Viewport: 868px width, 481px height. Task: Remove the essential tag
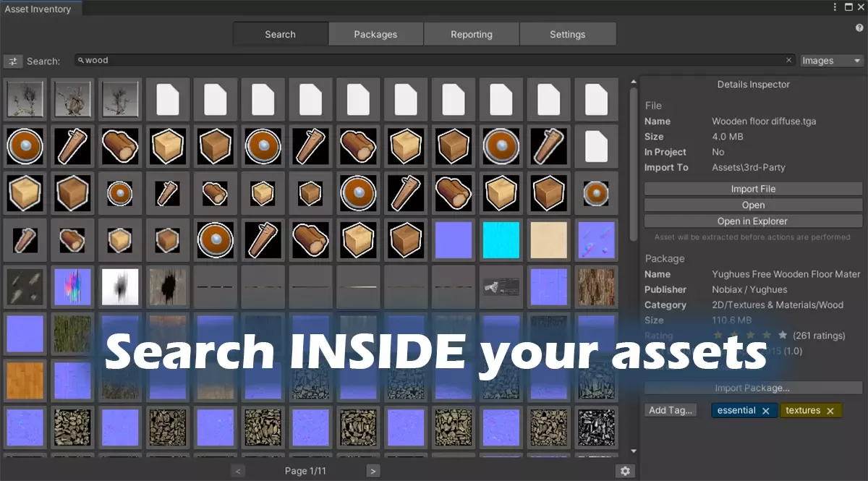click(x=766, y=411)
